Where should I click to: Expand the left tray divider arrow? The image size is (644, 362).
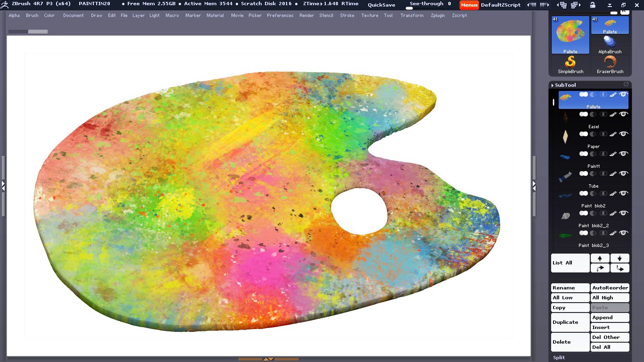3,186
